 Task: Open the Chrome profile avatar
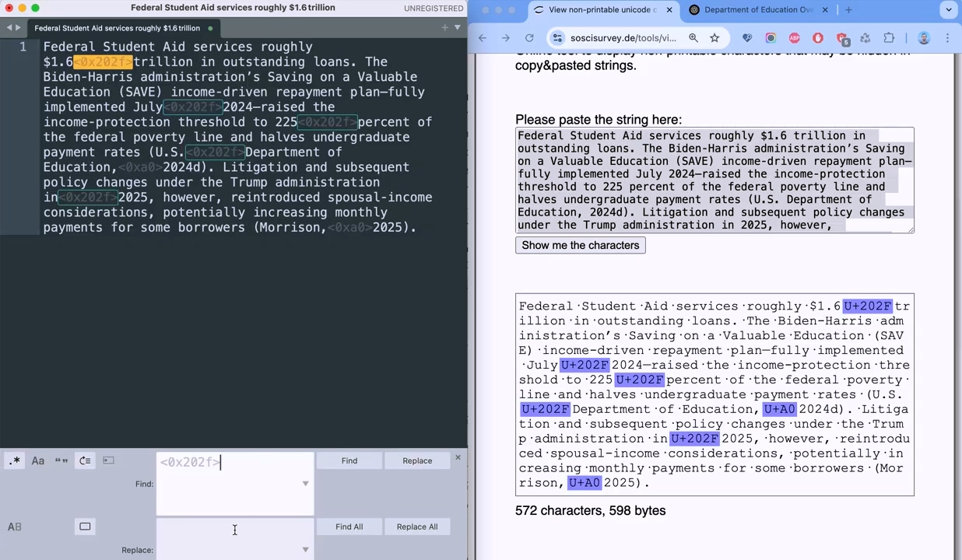[923, 37]
